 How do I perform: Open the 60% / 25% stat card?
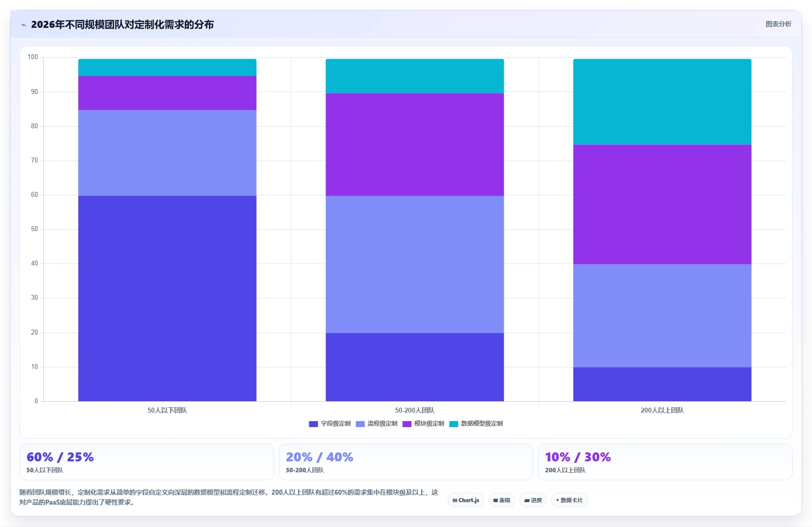click(147, 462)
